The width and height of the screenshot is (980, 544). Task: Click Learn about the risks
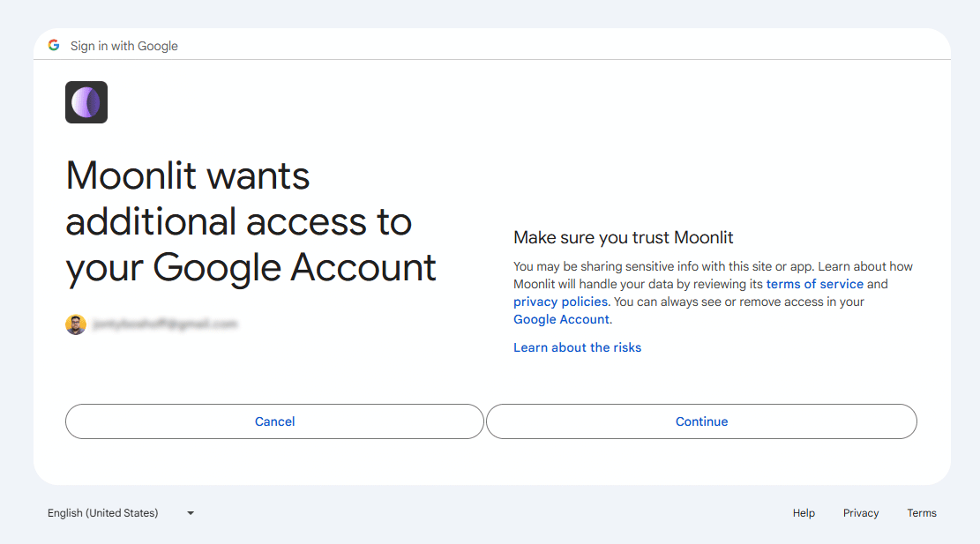click(x=577, y=347)
